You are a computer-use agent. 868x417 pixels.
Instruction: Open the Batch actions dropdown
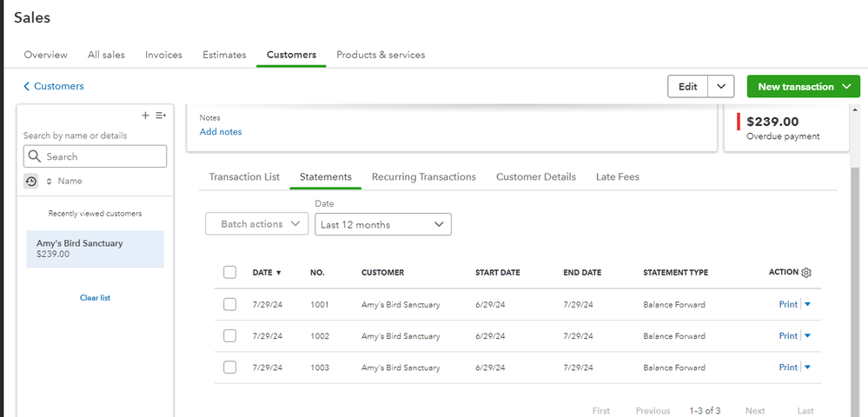[257, 224]
